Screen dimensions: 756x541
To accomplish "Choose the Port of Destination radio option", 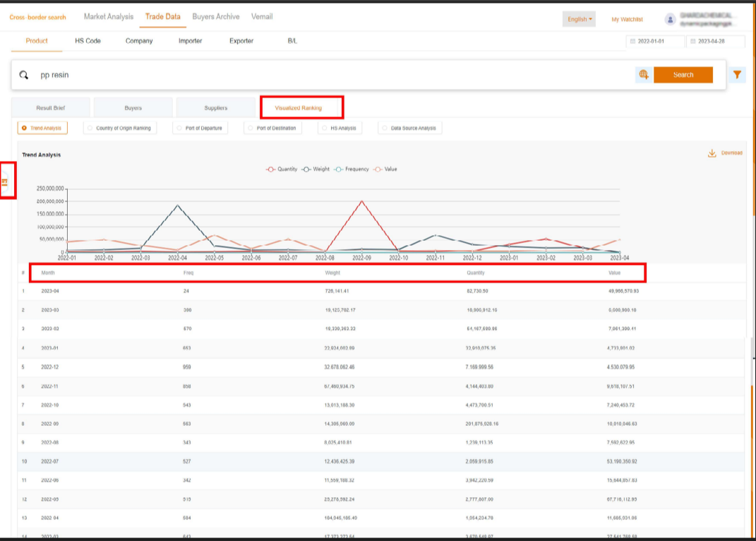I will (251, 129).
